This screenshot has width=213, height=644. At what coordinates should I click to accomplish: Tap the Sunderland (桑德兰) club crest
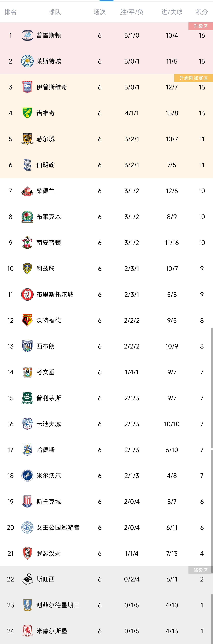point(27,191)
